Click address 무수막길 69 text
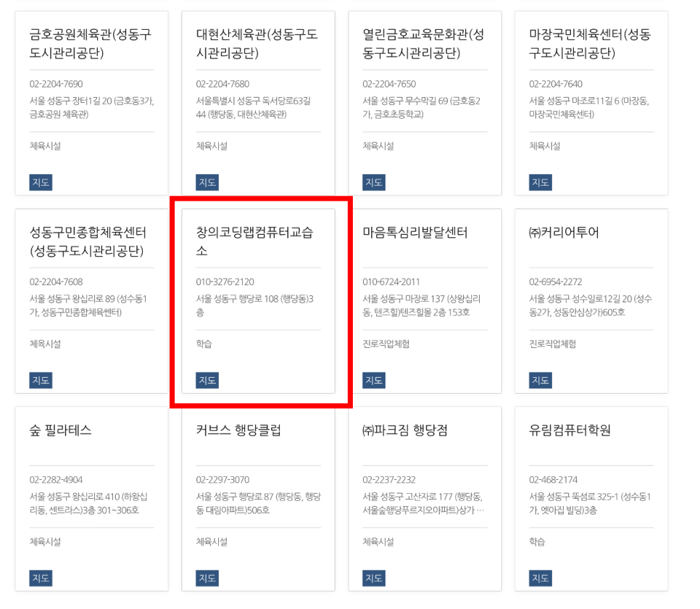The width and height of the screenshot is (700, 609). (422, 108)
